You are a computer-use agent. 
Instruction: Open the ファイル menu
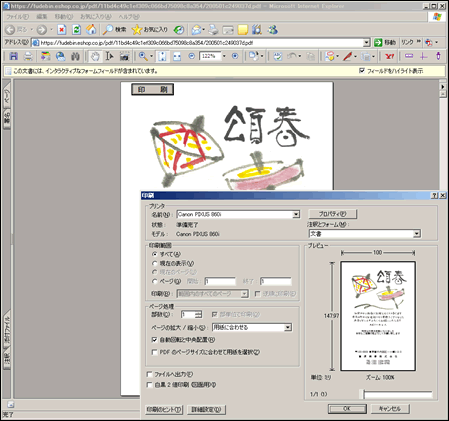pos(17,16)
